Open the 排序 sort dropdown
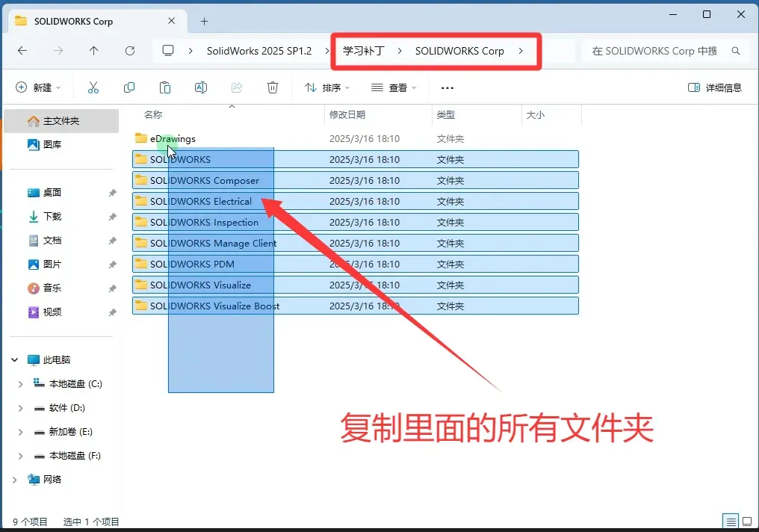Viewport: 759px width, 532px height. click(326, 87)
